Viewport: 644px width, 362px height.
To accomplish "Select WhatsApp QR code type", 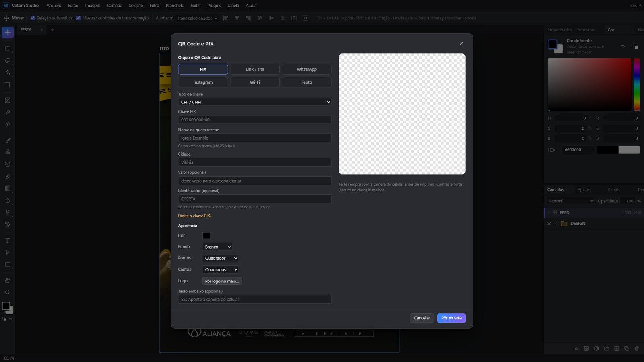I will (x=307, y=69).
